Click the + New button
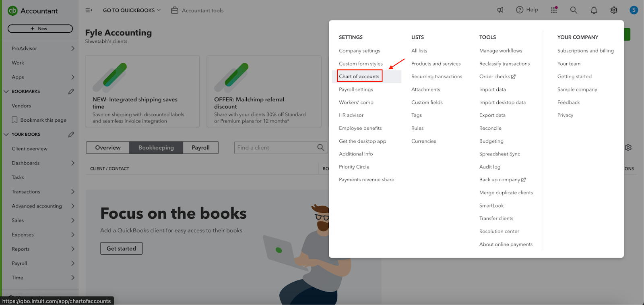Viewport: 644px width, 305px height. pyautogui.click(x=40, y=29)
